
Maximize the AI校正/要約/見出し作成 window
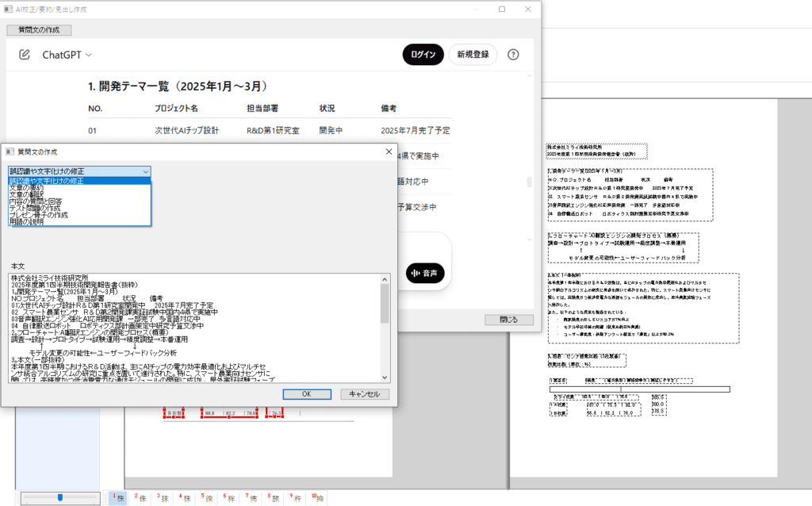502,10
